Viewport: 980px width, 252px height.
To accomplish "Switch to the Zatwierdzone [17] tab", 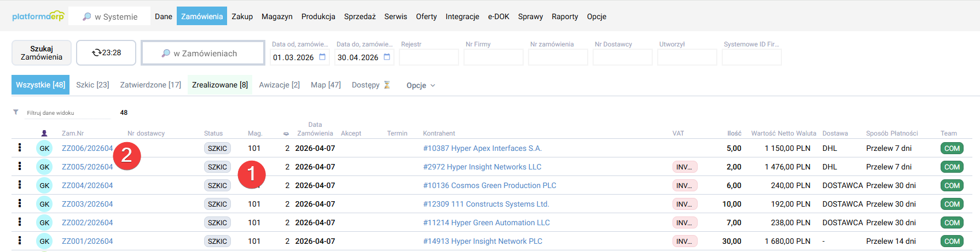I will pyautogui.click(x=150, y=85).
